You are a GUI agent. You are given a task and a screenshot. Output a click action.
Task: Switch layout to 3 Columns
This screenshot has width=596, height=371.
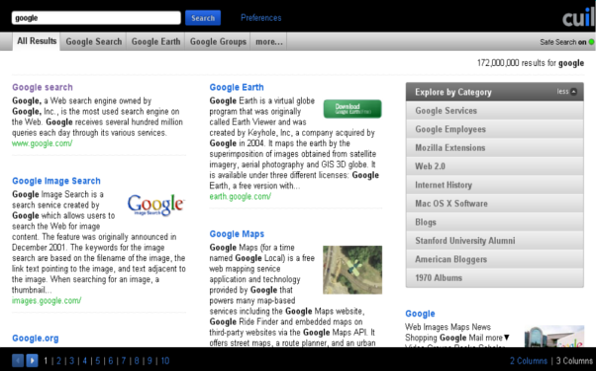pos(574,361)
